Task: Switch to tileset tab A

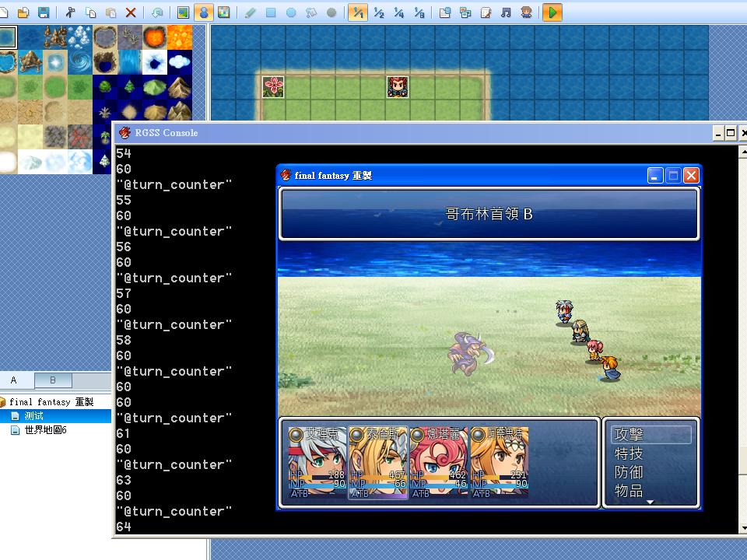Action: (14, 380)
